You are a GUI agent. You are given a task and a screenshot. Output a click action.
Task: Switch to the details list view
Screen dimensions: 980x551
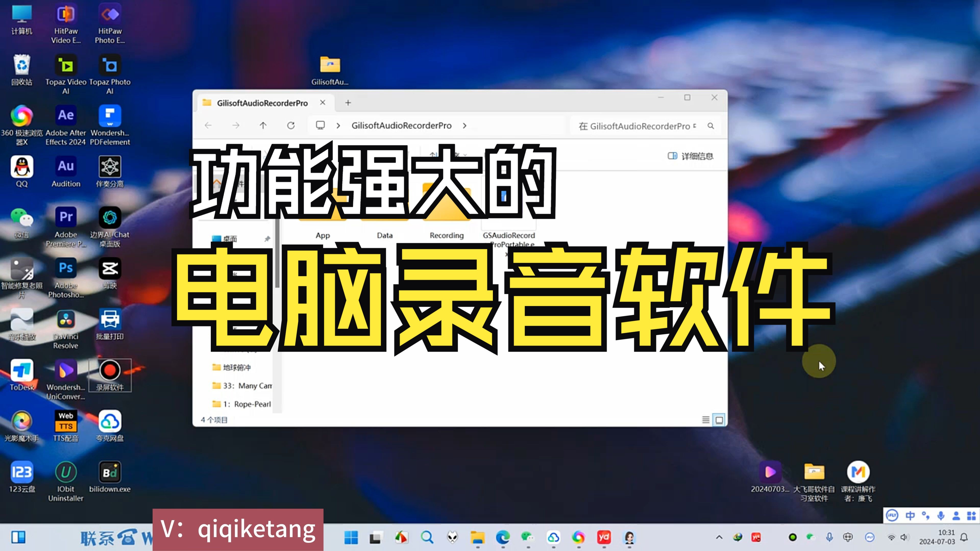pos(705,420)
